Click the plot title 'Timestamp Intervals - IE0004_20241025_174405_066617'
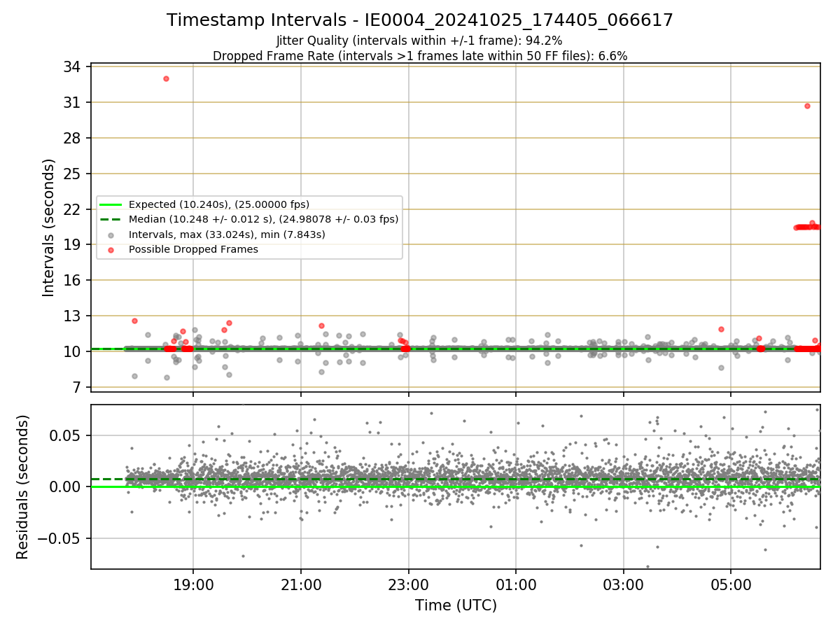Image resolution: width=840 pixels, height=630 pixels. (x=419, y=20)
